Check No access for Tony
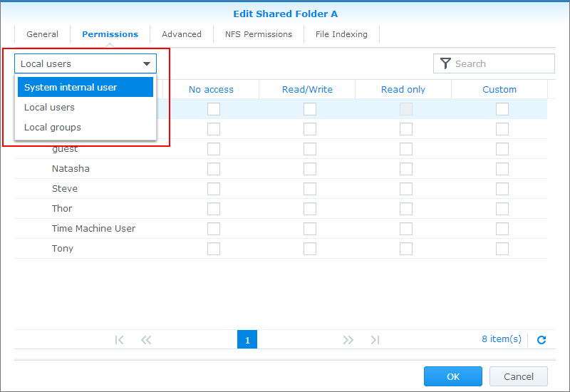Screen dimensions: 570x392 pos(214,249)
